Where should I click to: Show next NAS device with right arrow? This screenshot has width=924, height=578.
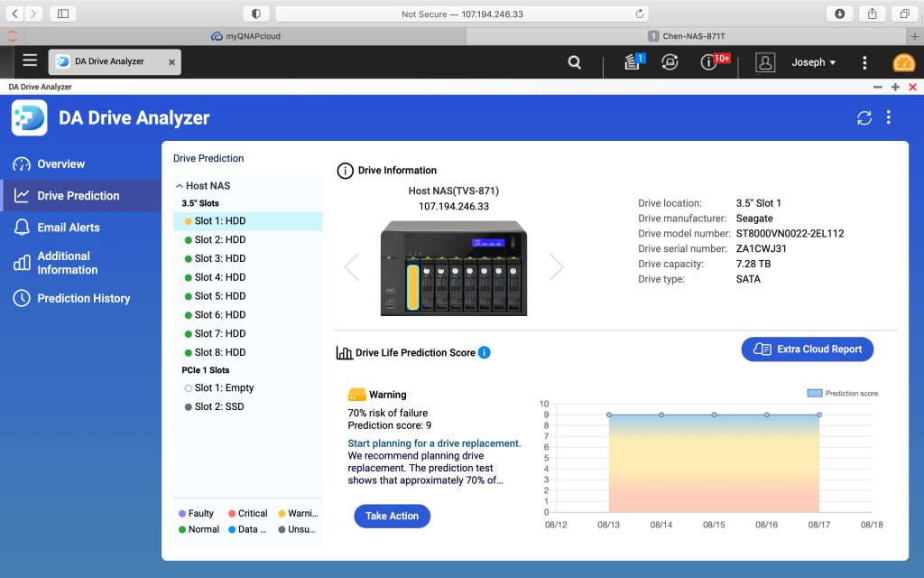tap(556, 266)
